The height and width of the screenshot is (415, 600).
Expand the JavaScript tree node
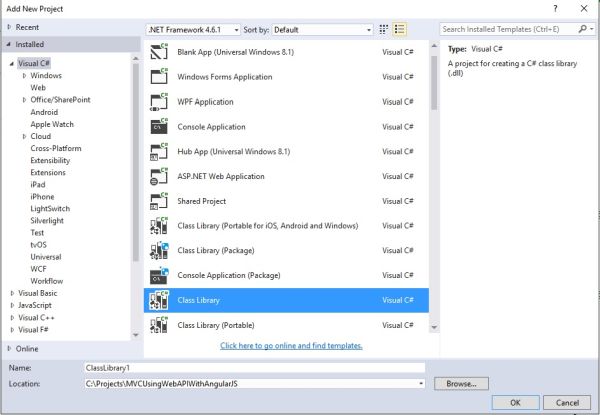pyautogui.click(x=12, y=305)
